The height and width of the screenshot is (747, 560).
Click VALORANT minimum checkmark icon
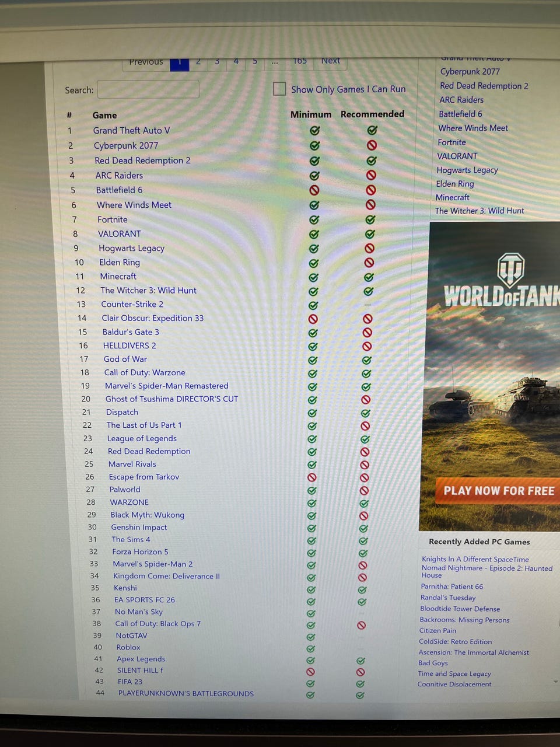[x=314, y=234]
